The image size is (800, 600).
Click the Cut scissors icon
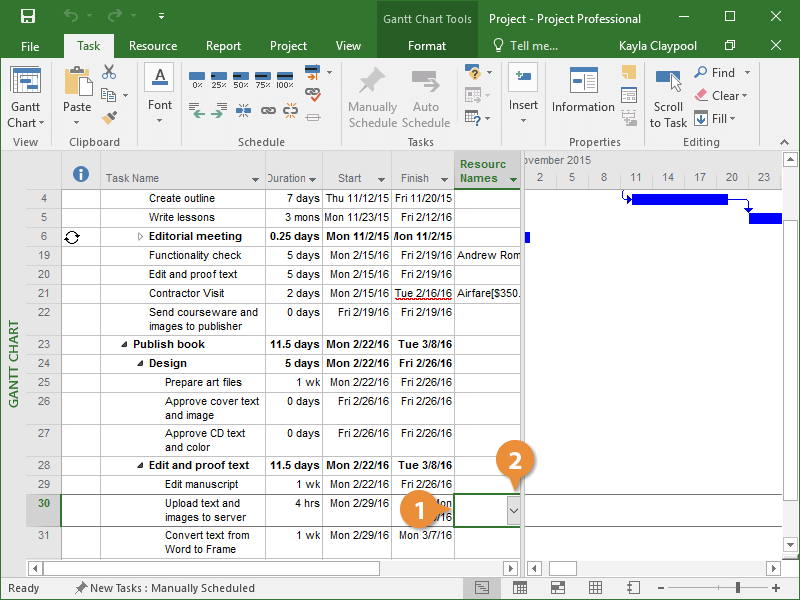(x=109, y=73)
